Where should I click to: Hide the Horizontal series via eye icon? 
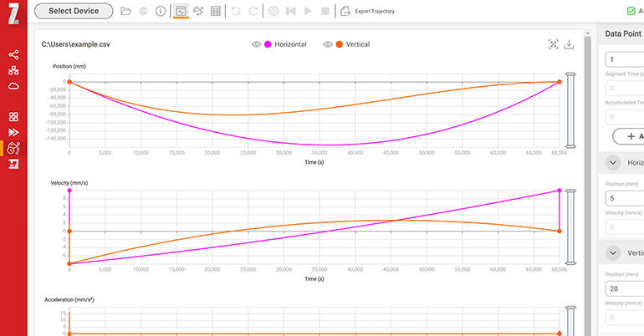257,44
